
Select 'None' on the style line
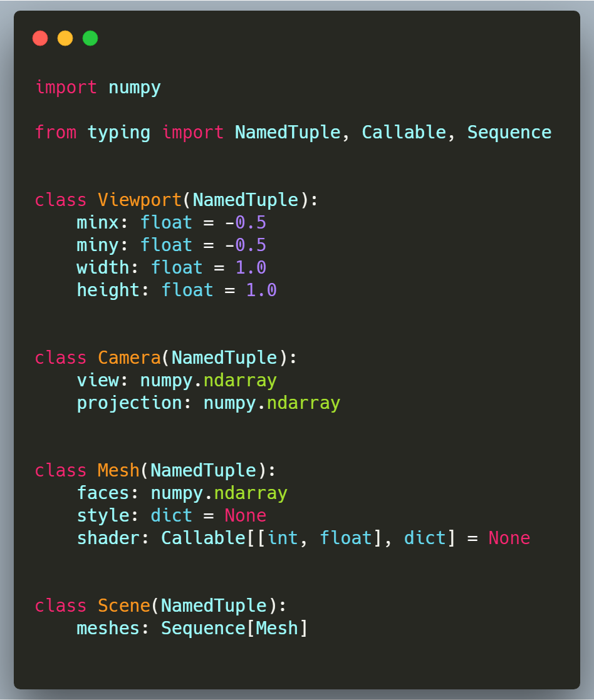(246, 516)
